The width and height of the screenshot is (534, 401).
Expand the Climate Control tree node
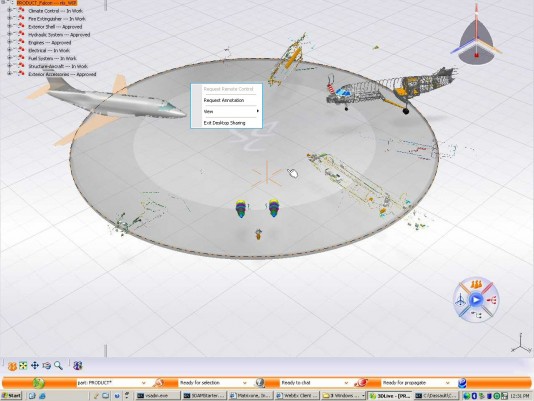coord(10,10)
